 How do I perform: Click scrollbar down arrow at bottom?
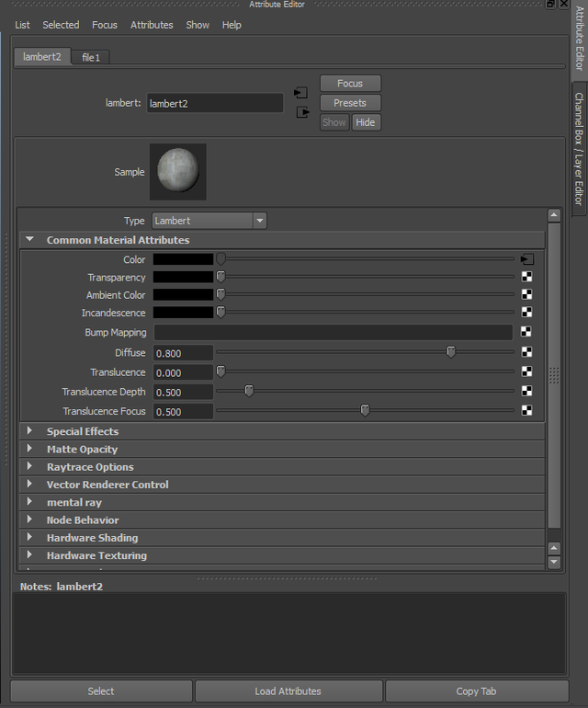[x=554, y=562]
